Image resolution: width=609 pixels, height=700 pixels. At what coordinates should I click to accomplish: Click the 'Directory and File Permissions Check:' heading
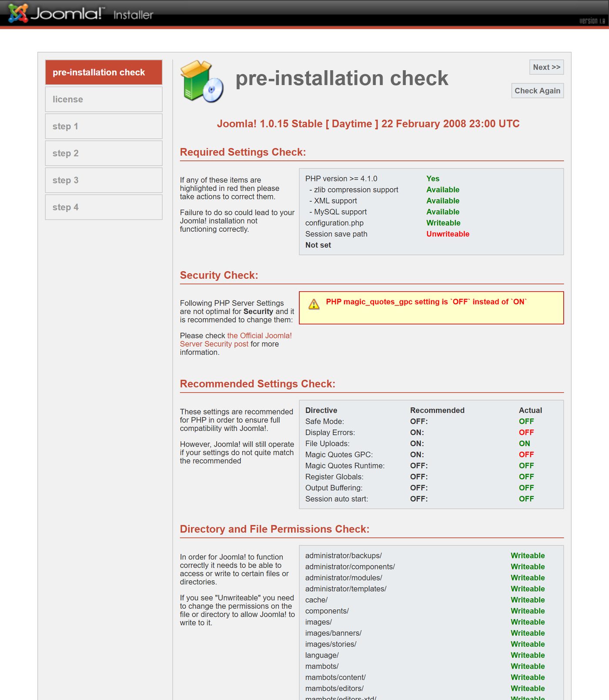[x=274, y=529]
